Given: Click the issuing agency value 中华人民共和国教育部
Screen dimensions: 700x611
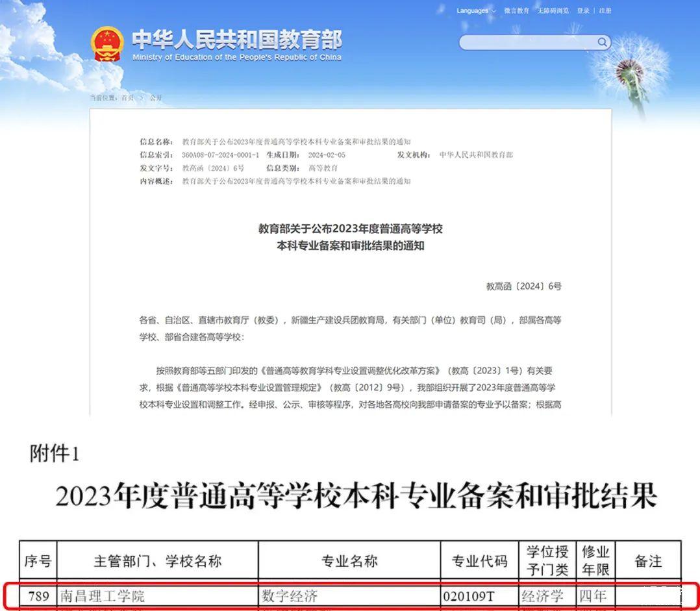Looking at the screenshot, I should (476, 155).
